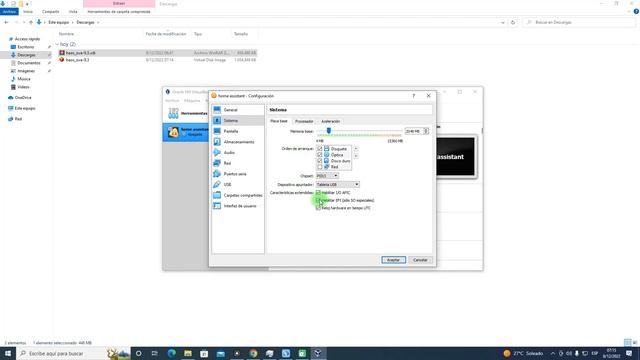The image size is (640, 360).
Task: Click the home assistant VM preview thumbnail
Action: pyautogui.click(x=456, y=157)
